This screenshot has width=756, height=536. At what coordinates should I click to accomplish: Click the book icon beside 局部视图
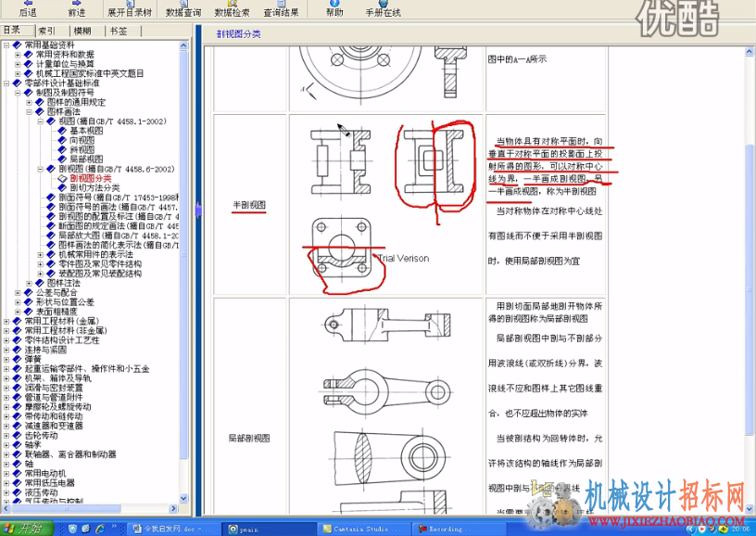(62, 160)
